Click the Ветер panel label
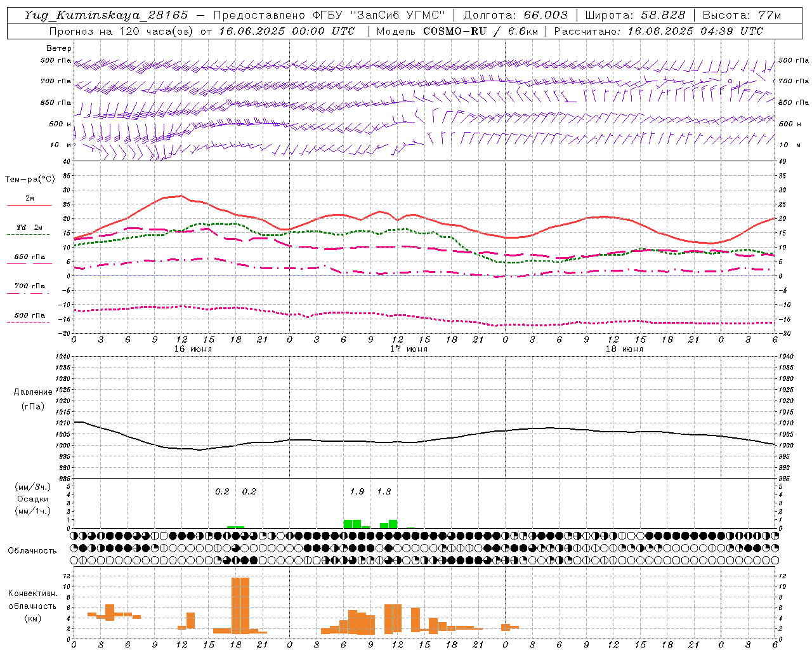Image resolution: width=812 pixels, height=650 pixels. click(x=59, y=48)
